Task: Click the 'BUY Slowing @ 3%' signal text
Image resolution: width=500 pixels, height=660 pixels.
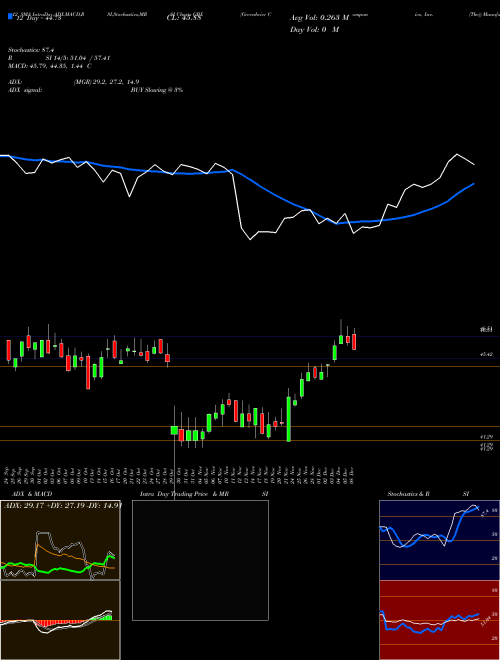Action: pos(157,90)
